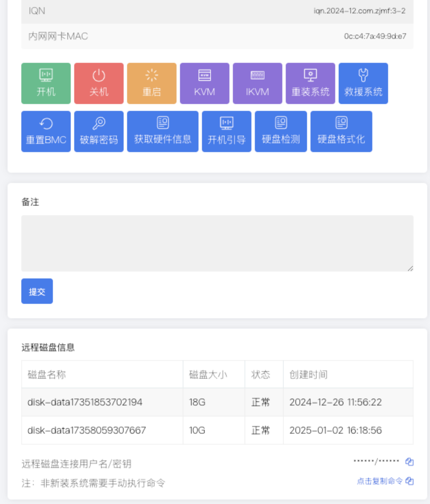The image size is (430, 504).
Task: Click the 开机 power-on button
Action: tap(46, 83)
